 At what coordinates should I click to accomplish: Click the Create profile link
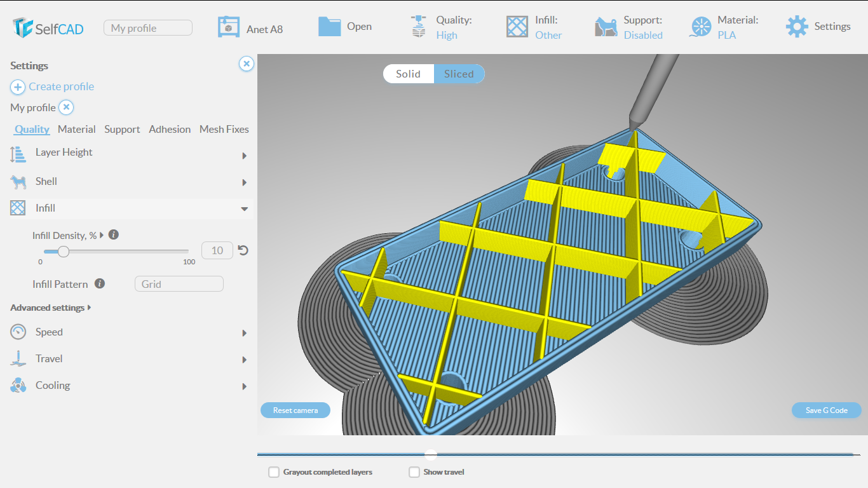[61, 86]
